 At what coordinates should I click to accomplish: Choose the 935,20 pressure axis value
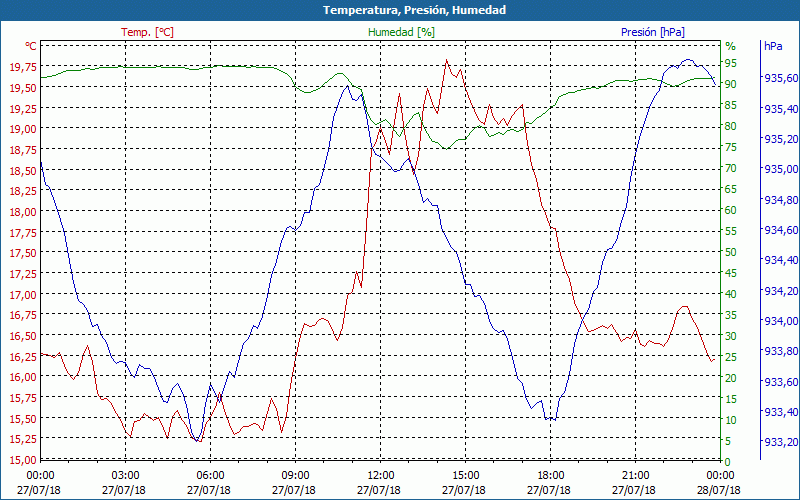[x=781, y=139]
